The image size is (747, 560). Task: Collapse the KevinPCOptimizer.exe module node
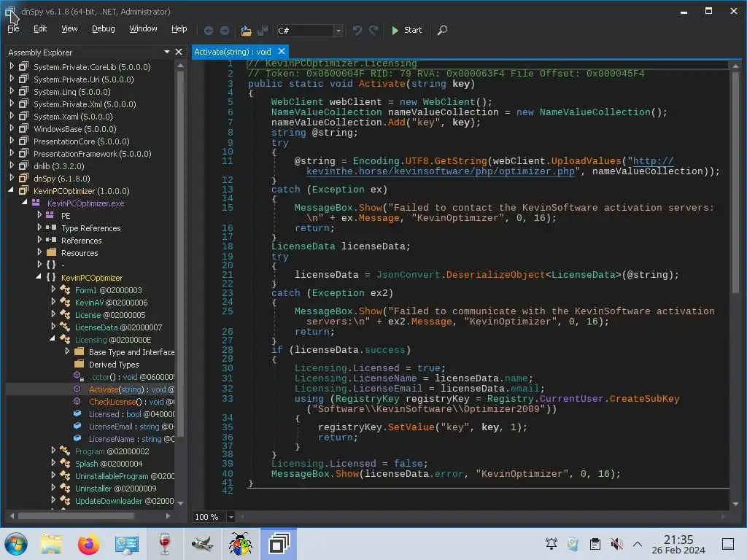[24, 203]
